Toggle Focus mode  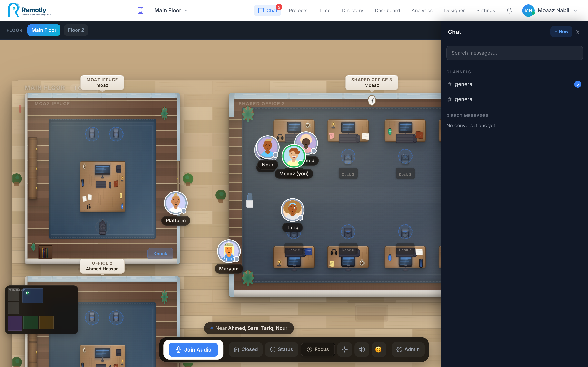(317, 349)
